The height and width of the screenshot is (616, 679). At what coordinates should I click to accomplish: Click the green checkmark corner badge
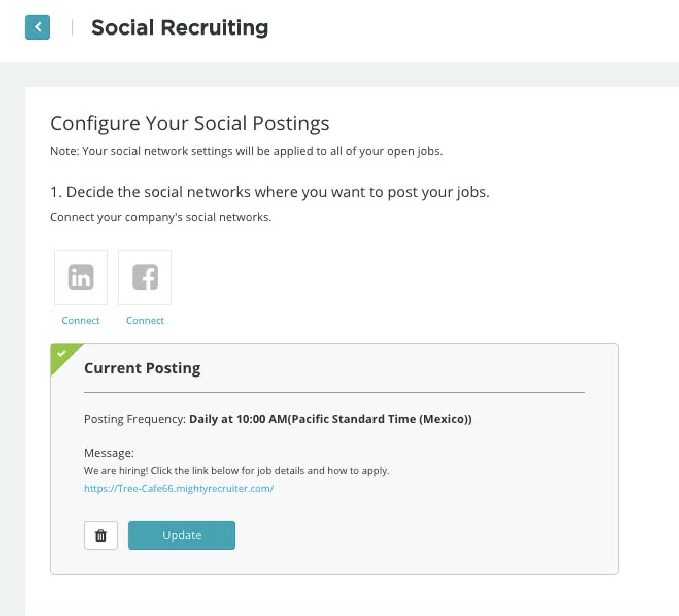pyautogui.click(x=62, y=354)
